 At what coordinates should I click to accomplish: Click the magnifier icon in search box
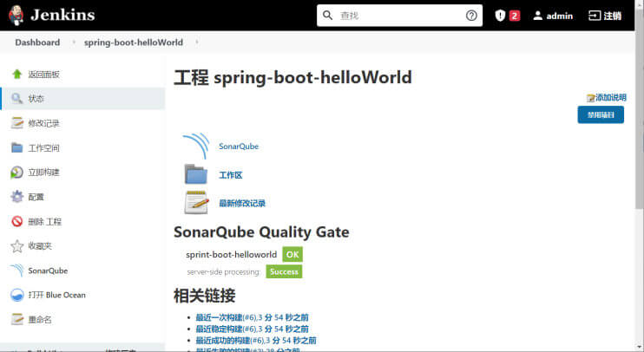click(x=327, y=16)
